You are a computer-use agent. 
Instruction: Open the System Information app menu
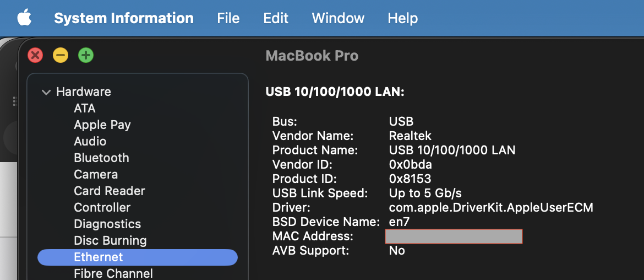pyautogui.click(x=124, y=18)
